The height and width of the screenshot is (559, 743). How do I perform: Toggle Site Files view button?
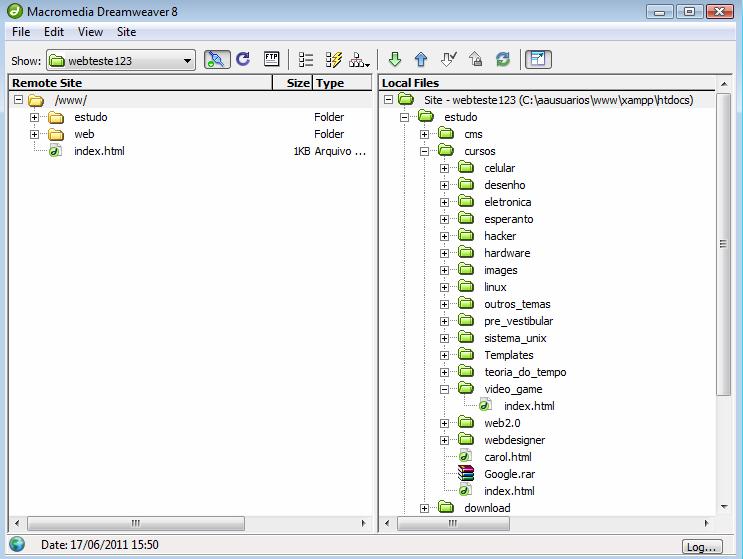tap(307, 60)
